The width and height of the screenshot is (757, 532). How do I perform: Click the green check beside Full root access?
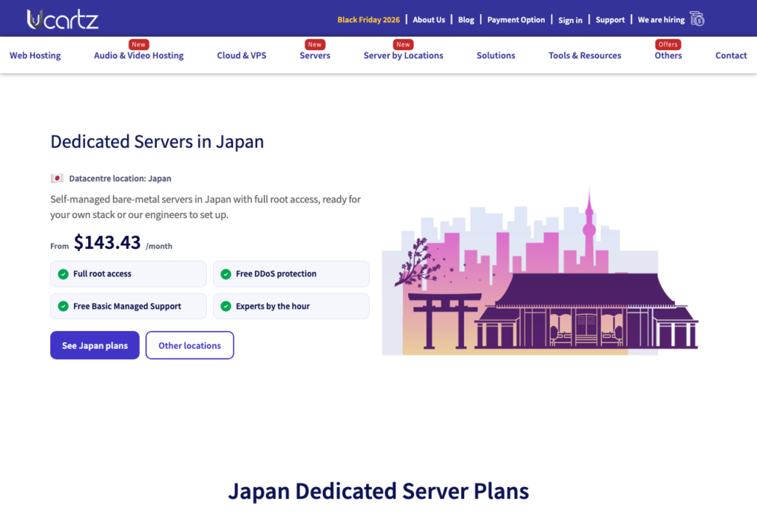64,274
